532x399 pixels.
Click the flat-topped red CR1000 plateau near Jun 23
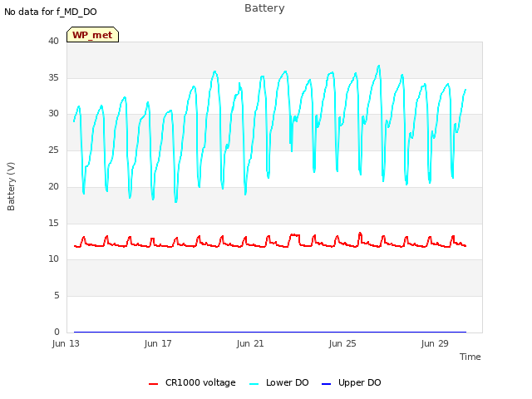(295, 234)
